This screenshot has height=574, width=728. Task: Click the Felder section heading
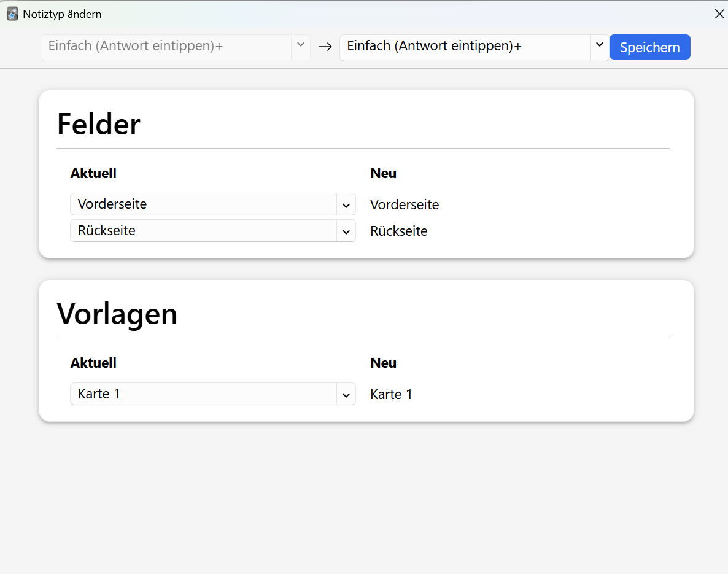98,125
